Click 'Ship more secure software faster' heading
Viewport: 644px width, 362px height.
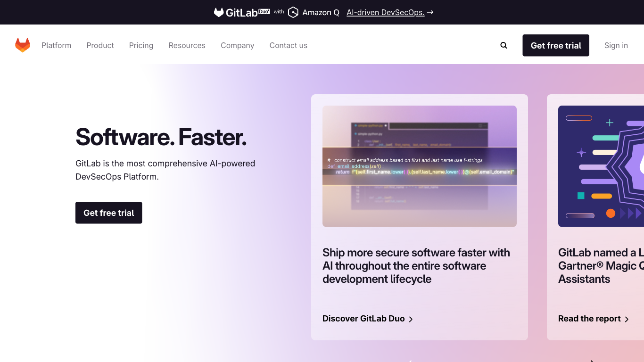click(416, 266)
